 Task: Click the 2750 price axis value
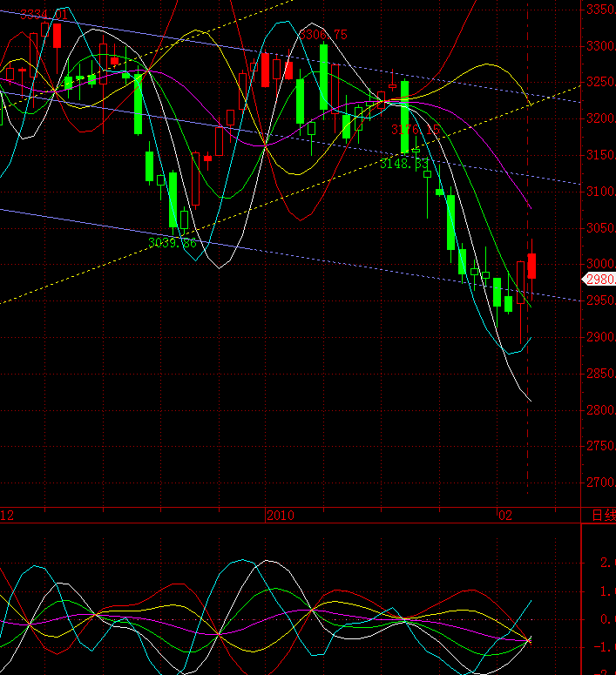601,446
